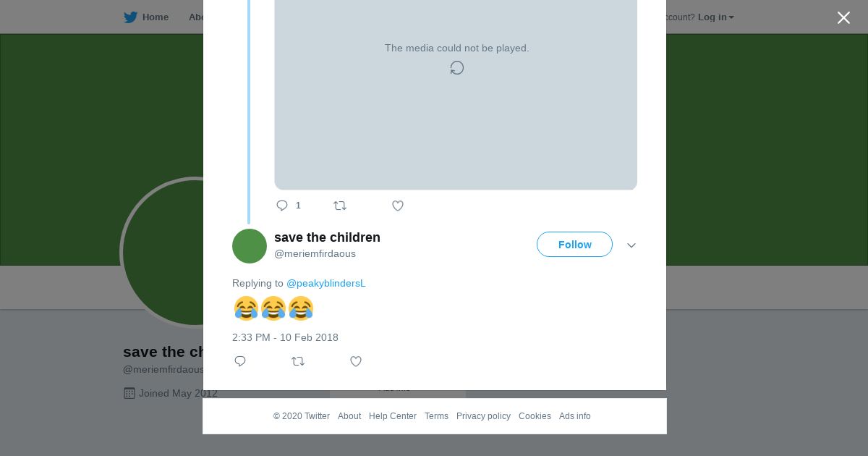
Task: Reply to the parent tweet with 1 reply
Action: (282, 206)
